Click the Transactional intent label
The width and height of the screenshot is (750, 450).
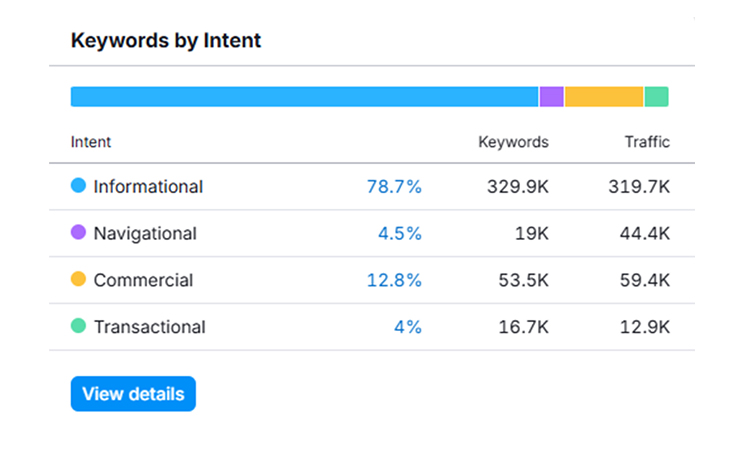pos(149,327)
